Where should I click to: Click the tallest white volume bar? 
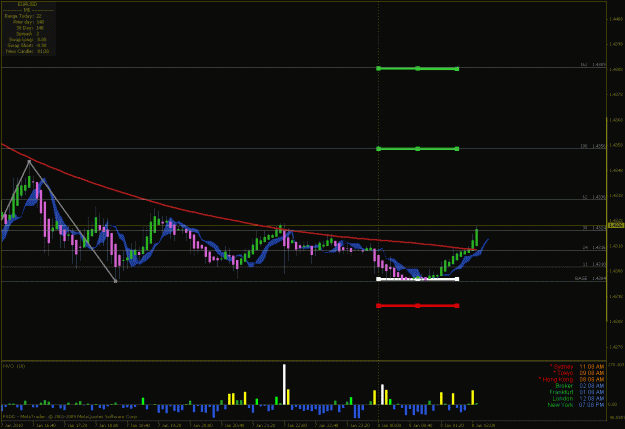coord(284,384)
